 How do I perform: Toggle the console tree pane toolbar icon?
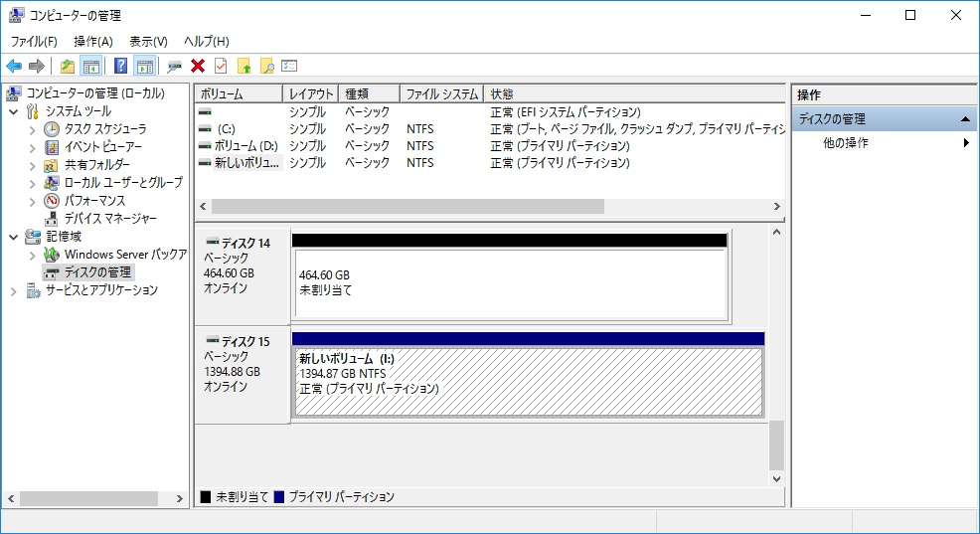click(91, 66)
